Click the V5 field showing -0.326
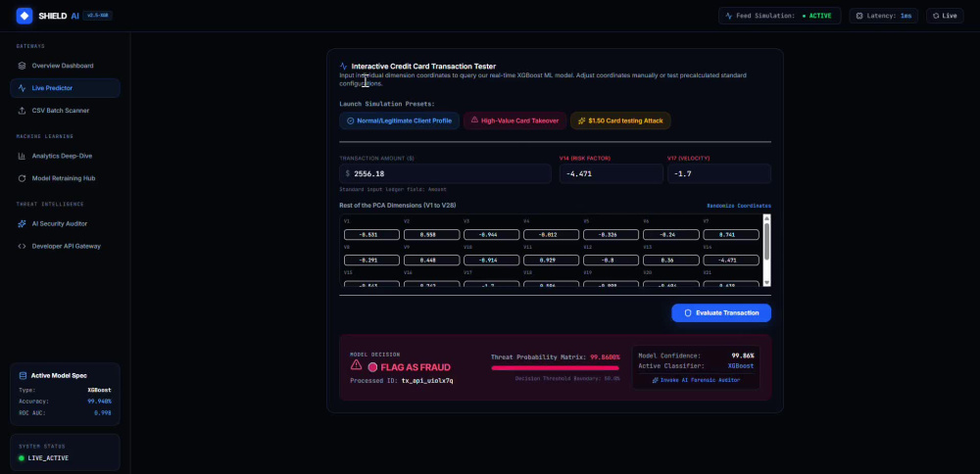 click(x=611, y=235)
